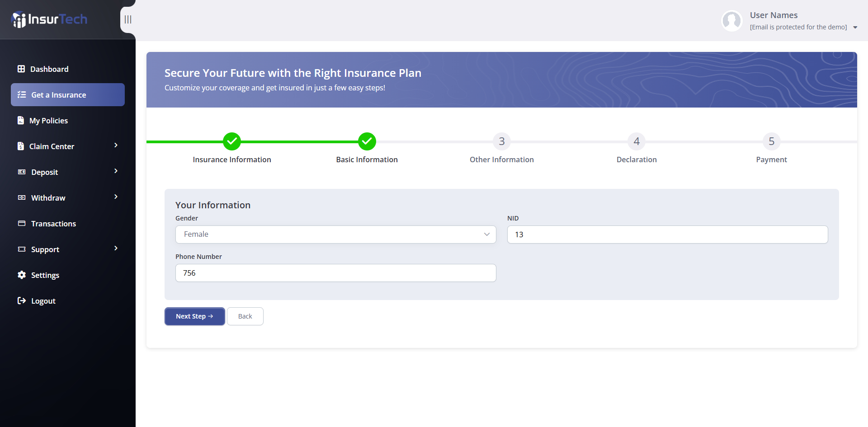Click the Logout arrow icon

[22, 301]
